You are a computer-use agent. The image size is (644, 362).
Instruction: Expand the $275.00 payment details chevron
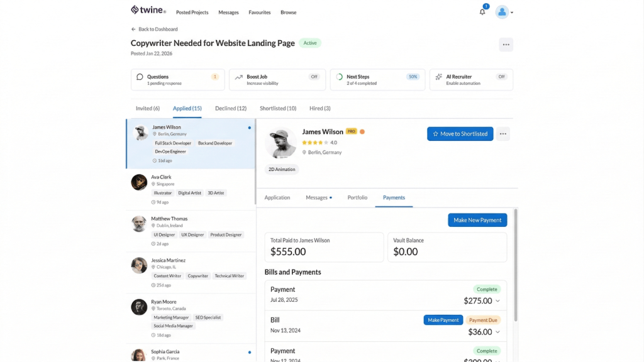coord(498,301)
